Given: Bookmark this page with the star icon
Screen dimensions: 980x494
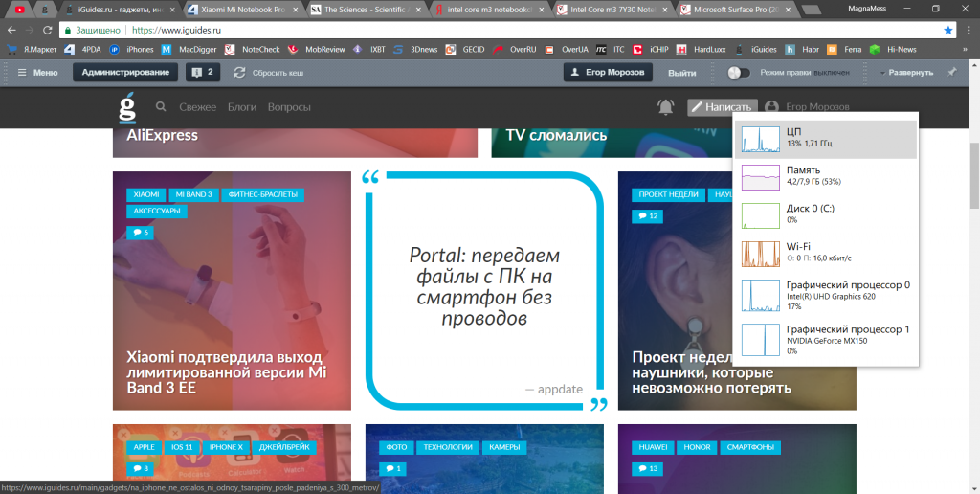Looking at the screenshot, I should pyautogui.click(x=948, y=30).
